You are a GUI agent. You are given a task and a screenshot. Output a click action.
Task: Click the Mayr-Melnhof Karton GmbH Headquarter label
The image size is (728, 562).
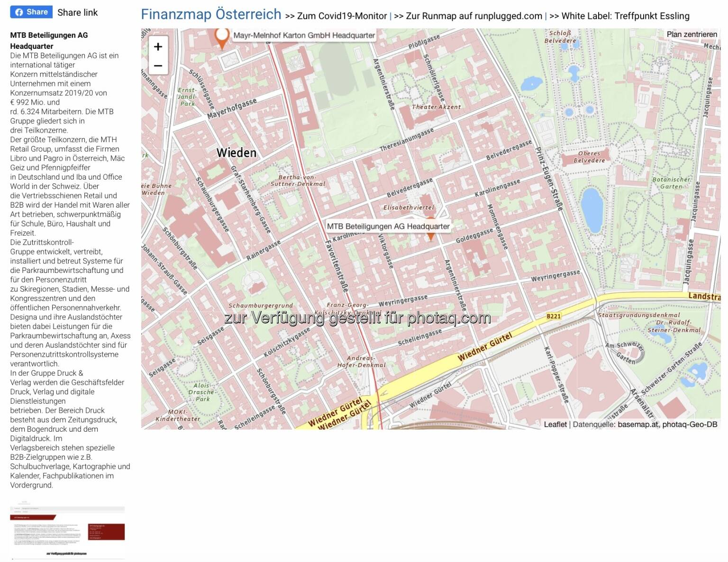pos(304,36)
